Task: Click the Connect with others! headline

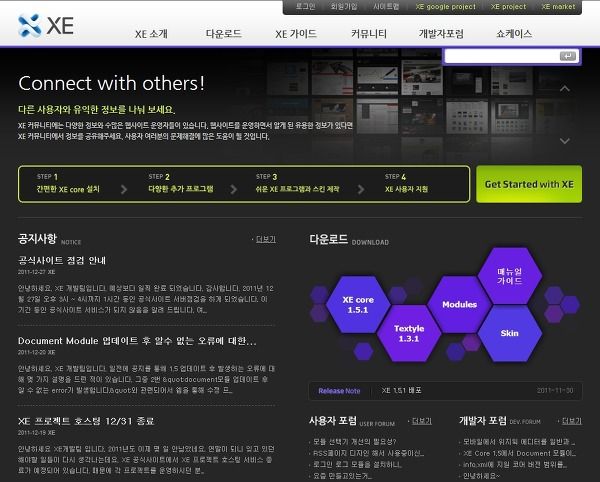Action: coord(111,83)
